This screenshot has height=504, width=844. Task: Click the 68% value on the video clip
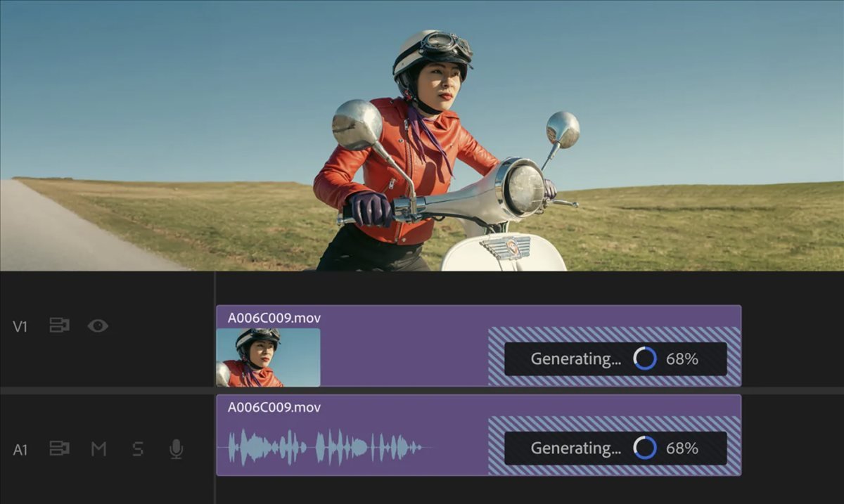pos(682,358)
